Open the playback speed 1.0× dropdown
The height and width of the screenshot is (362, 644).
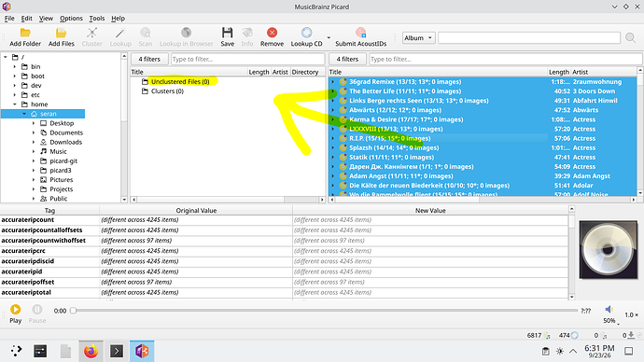coord(632,314)
